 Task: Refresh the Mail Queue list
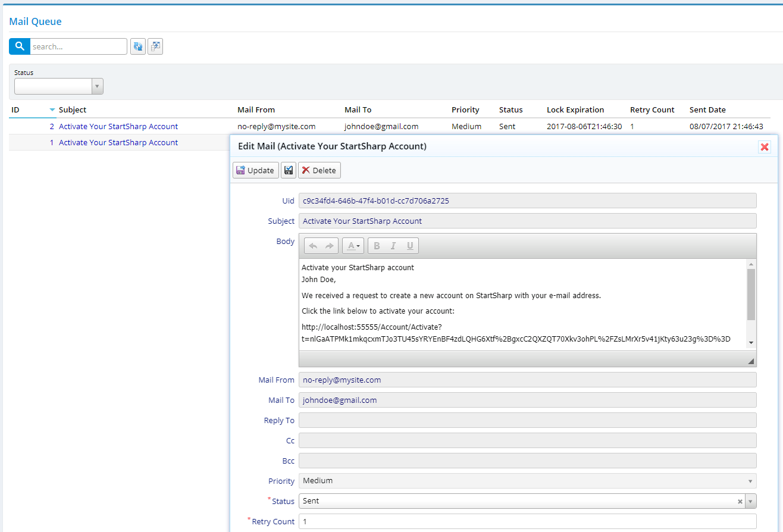[137, 46]
